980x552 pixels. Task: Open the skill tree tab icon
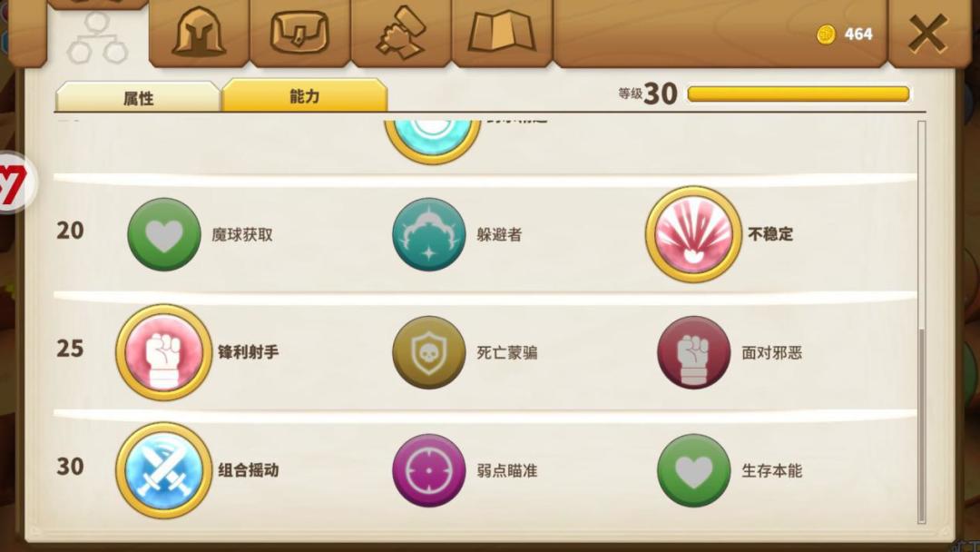point(97,37)
